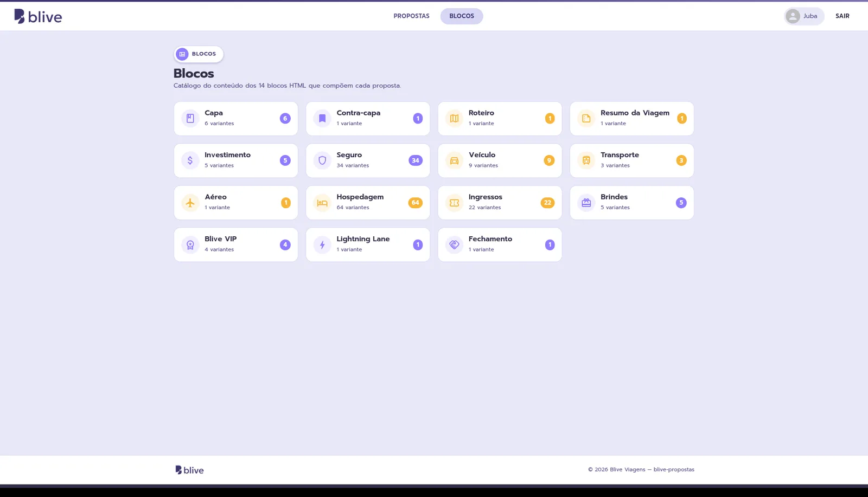
Task: Click the '3 variantes' text under Transporte
Action: (615, 166)
